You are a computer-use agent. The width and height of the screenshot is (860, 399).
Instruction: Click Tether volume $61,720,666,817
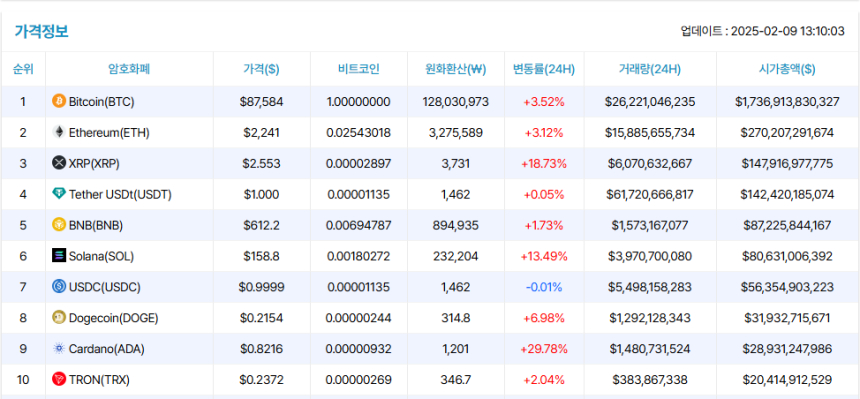(x=650, y=194)
